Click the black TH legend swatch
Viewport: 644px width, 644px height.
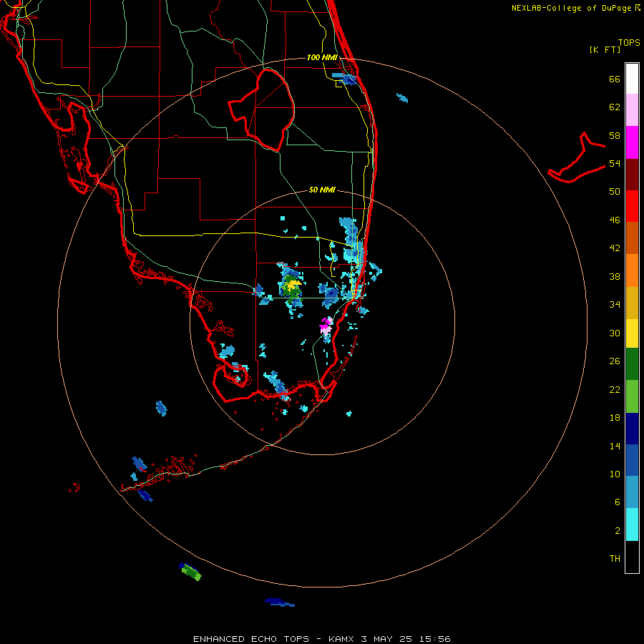click(x=632, y=557)
